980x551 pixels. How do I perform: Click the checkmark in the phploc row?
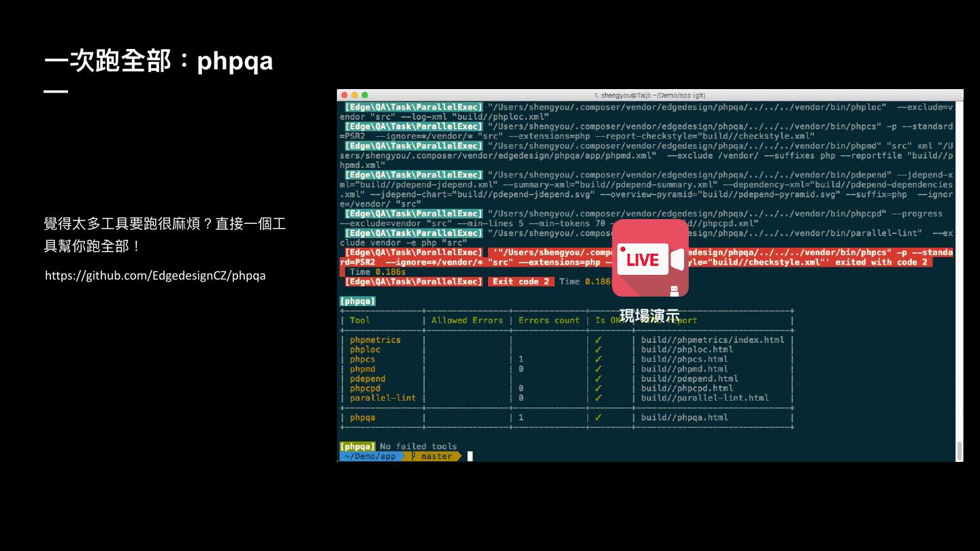[598, 350]
